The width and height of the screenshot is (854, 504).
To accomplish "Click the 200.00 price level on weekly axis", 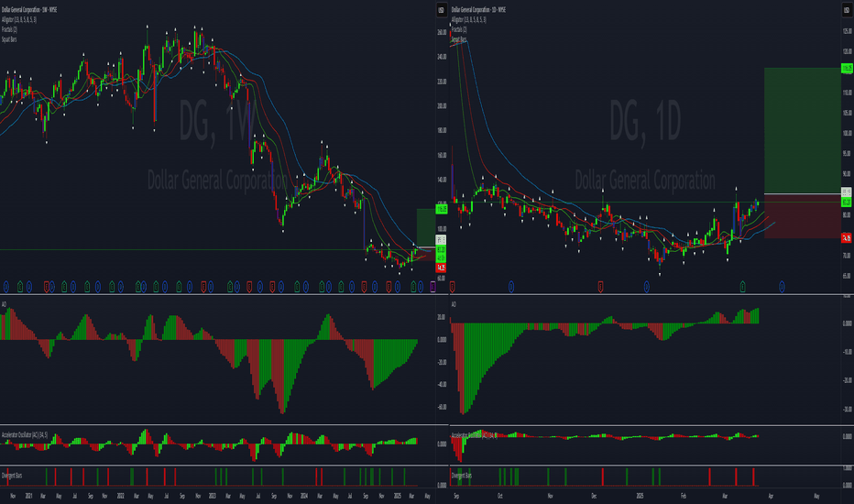I will (x=441, y=105).
